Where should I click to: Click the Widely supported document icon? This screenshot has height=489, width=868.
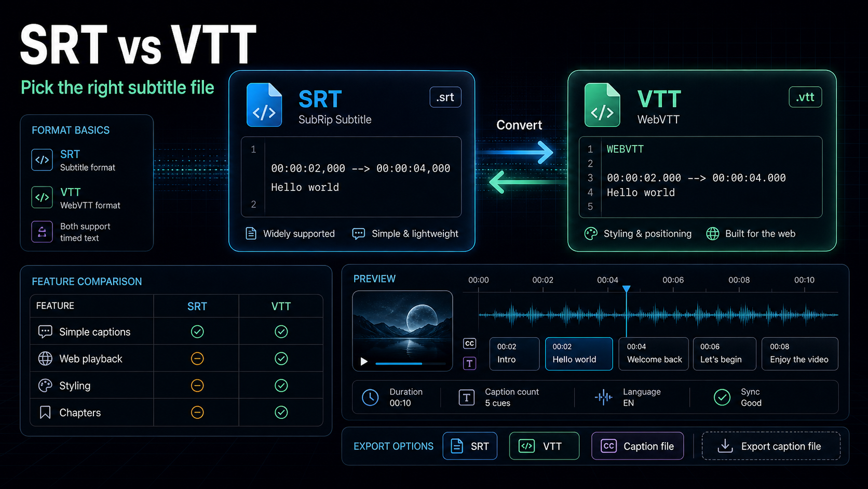pyautogui.click(x=251, y=233)
